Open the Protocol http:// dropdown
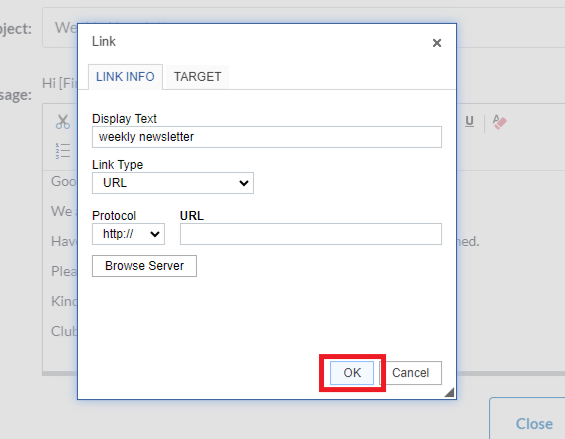Screen dimensions: 565x439 128,234
